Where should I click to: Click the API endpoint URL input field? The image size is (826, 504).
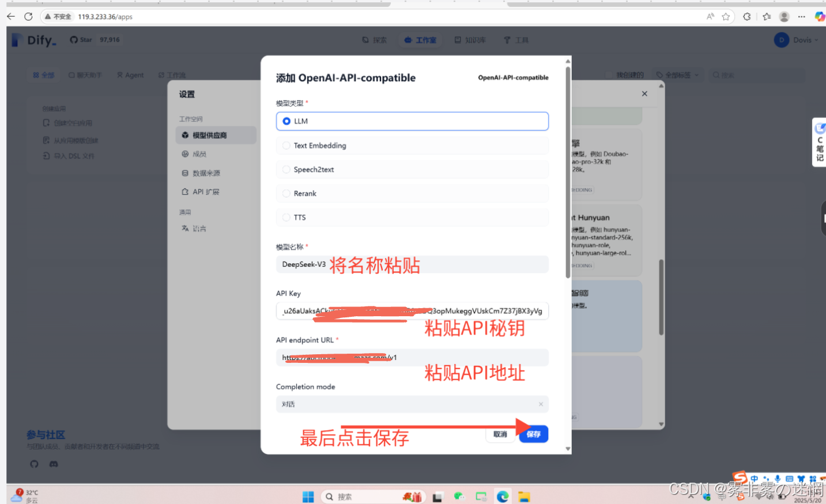tap(412, 357)
